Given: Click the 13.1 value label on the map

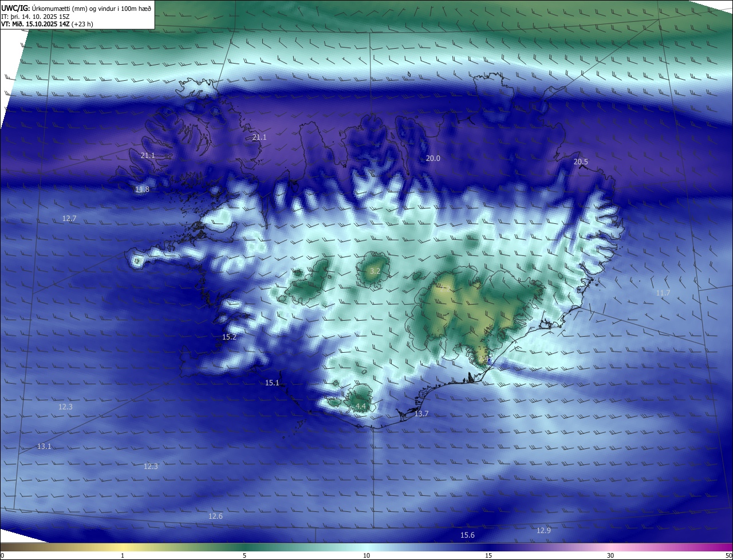Looking at the screenshot, I should 44,446.
